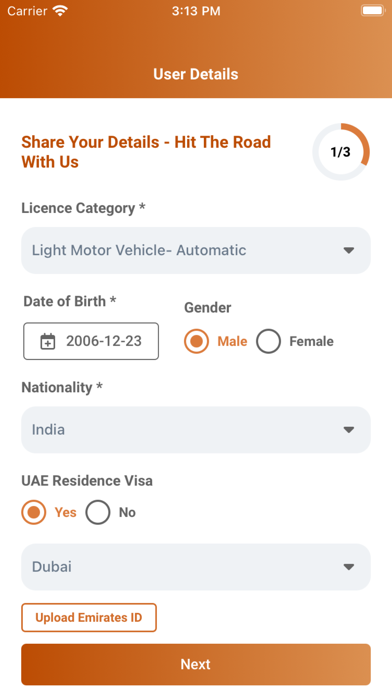392x696 pixels.
Task: Expand the Dubai emirate dropdown
Action: point(196,567)
